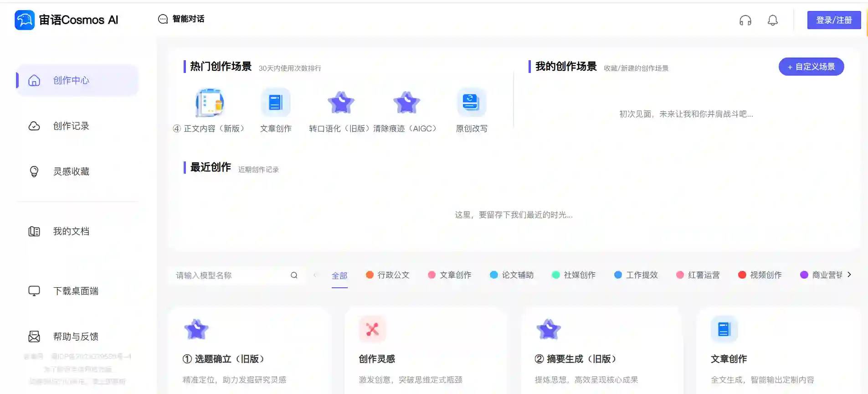Open the 创作灵感 card title
This screenshot has width=868, height=394.
(377, 359)
